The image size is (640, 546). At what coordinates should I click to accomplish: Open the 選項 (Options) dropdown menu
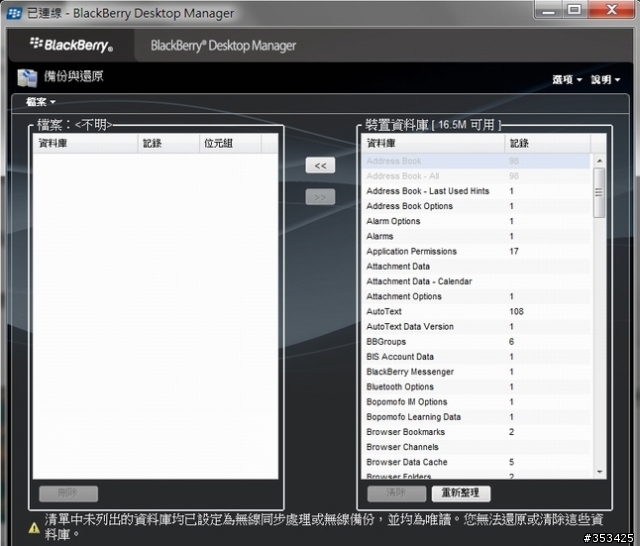tap(567, 80)
